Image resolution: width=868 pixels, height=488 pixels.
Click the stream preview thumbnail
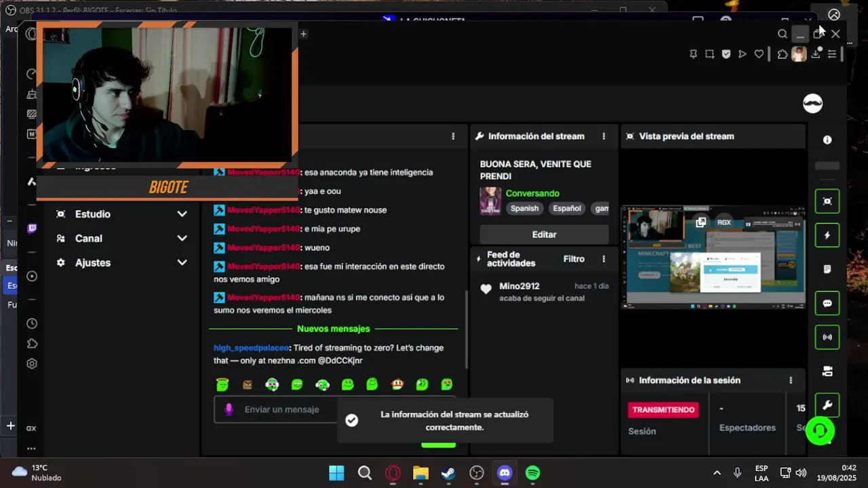[x=715, y=258]
